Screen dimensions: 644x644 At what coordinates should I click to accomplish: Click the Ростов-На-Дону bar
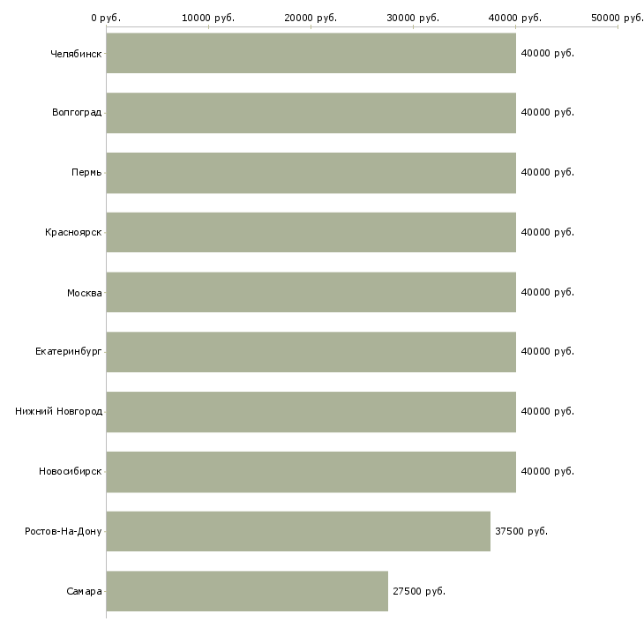[x=298, y=531]
